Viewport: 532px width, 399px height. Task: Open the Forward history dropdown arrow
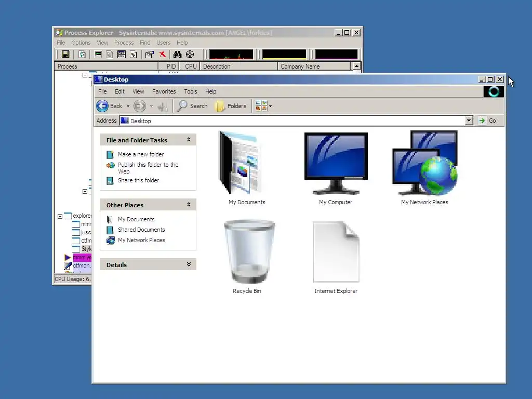click(151, 106)
